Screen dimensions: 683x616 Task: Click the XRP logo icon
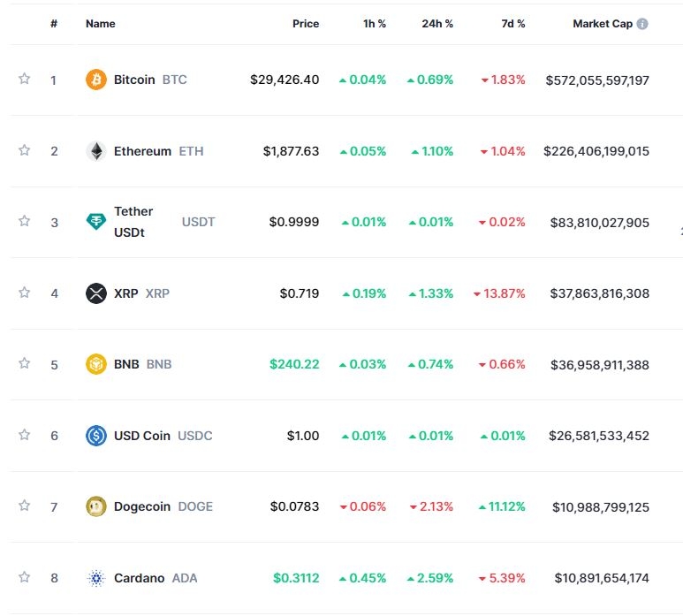[x=95, y=293]
